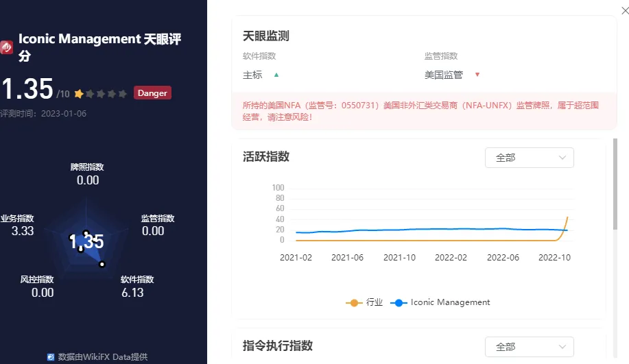Close the Iconic Management rating panel
629x364 pixels.
pos(625,11)
